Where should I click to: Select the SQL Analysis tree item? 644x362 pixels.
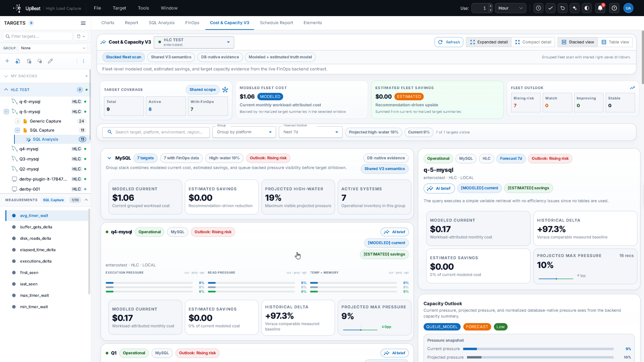(x=45, y=139)
